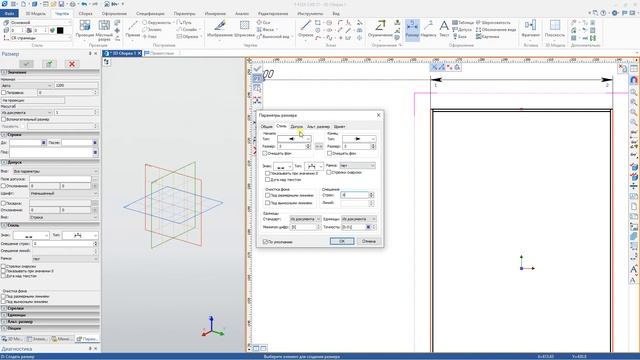Switch to Шрифт tab in dialog
640x360 pixels.
[339, 127]
